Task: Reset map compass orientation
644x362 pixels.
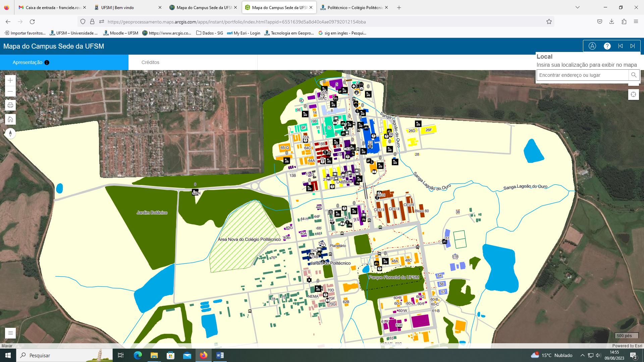Action: [x=10, y=134]
